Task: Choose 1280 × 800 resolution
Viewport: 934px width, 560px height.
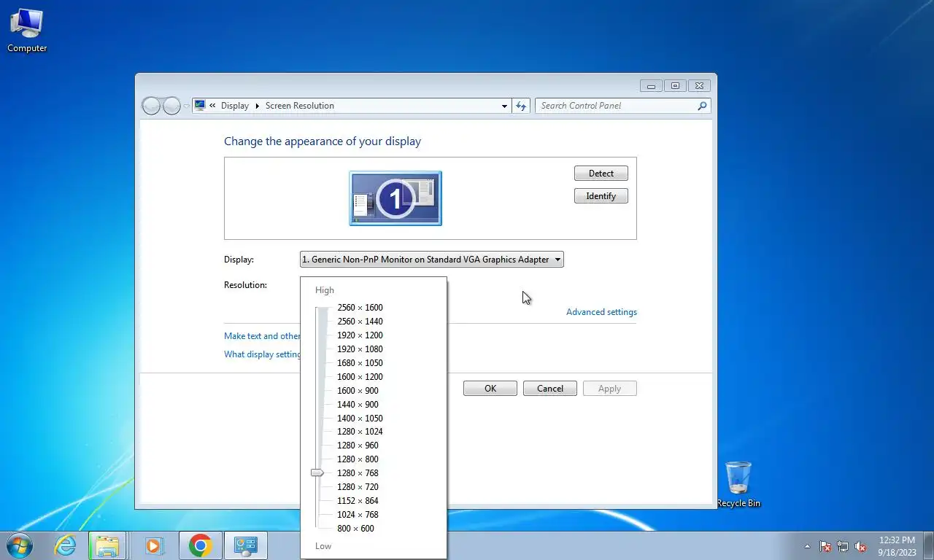Action: [x=358, y=459]
